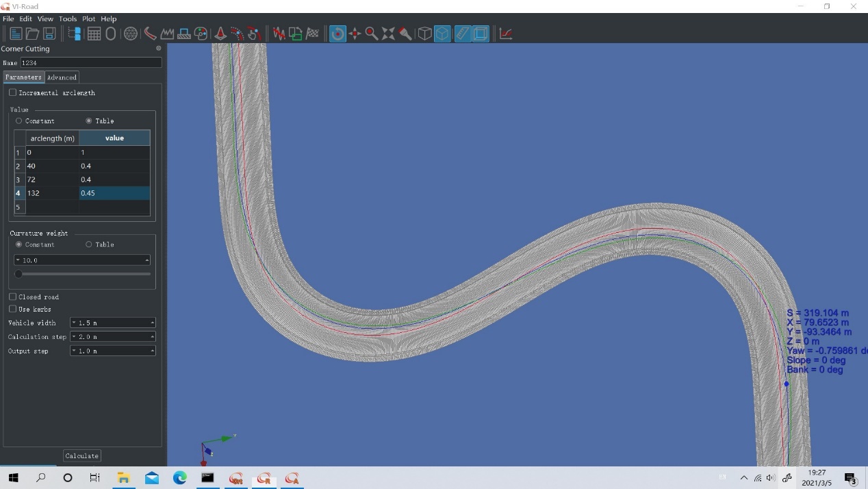Open the Tools menu

point(68,18)
